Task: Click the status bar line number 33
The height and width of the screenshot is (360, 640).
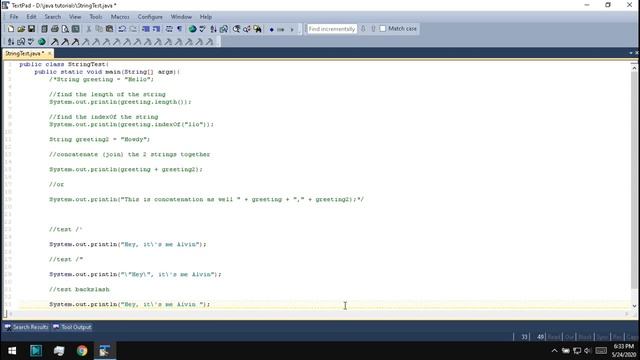Action: tap(524, 337)
